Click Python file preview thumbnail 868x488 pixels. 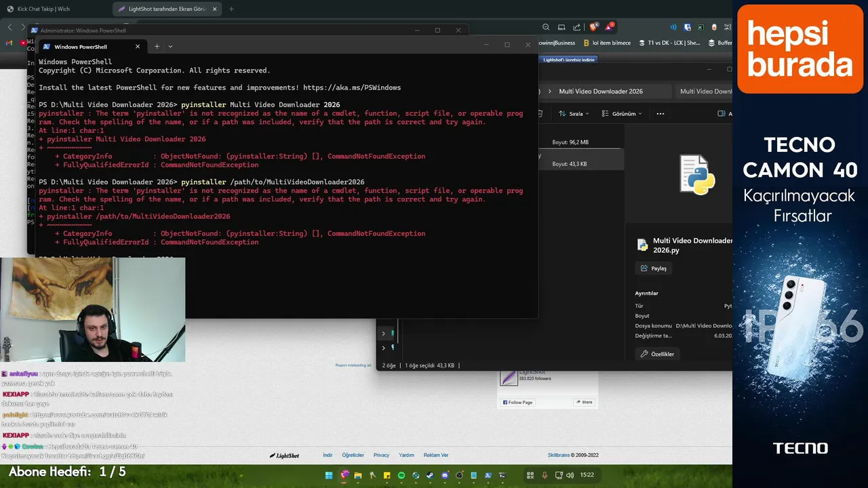coord(697,175)
